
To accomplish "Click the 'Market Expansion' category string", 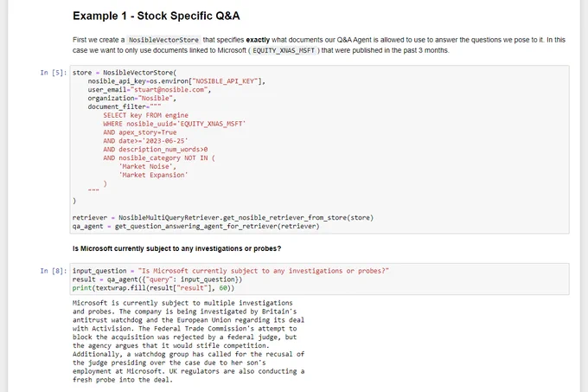I will tap(153, 175).
